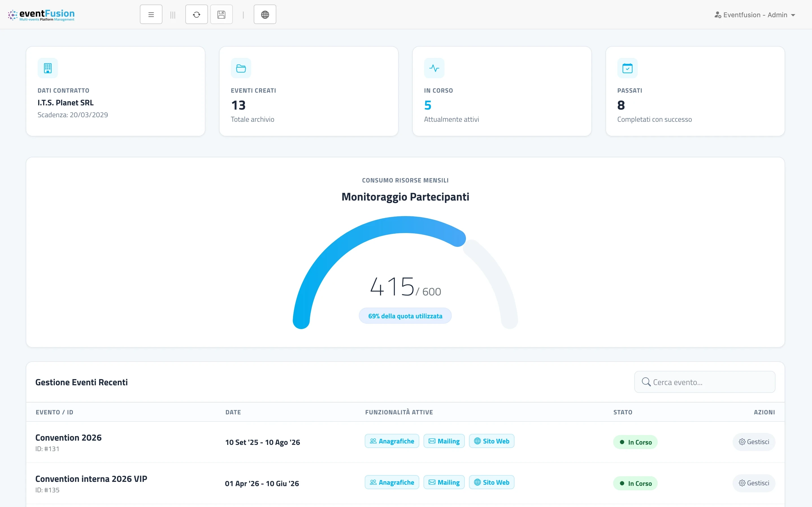Click the building icon in Dati Contratto card
The height and width of the screenshot is (507, 812).
pyautogui.click(x=48, y=68)
